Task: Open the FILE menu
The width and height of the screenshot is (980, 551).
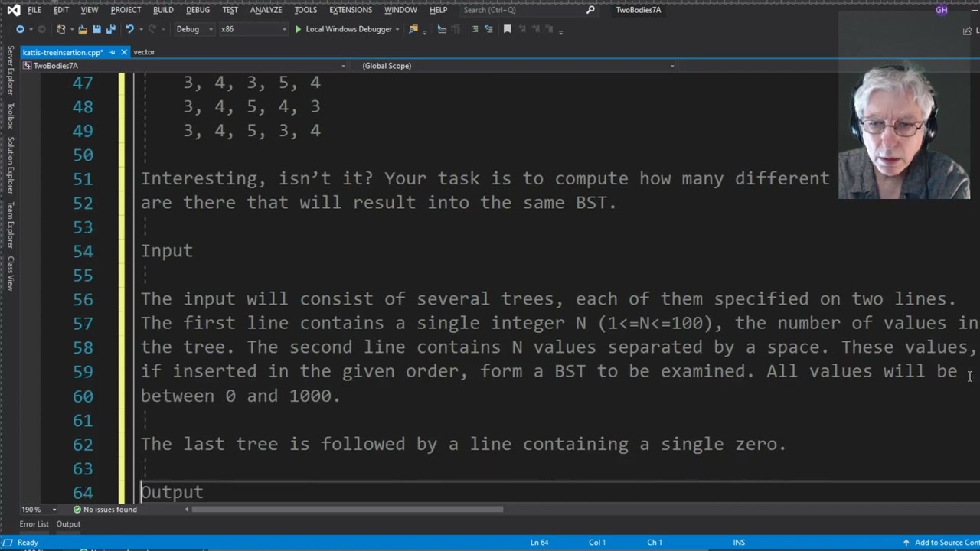Action: tap(34, 10)
